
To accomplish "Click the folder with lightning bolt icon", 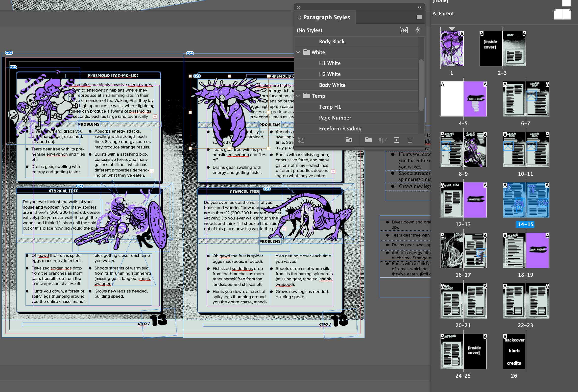I will (x=349, y=140).
